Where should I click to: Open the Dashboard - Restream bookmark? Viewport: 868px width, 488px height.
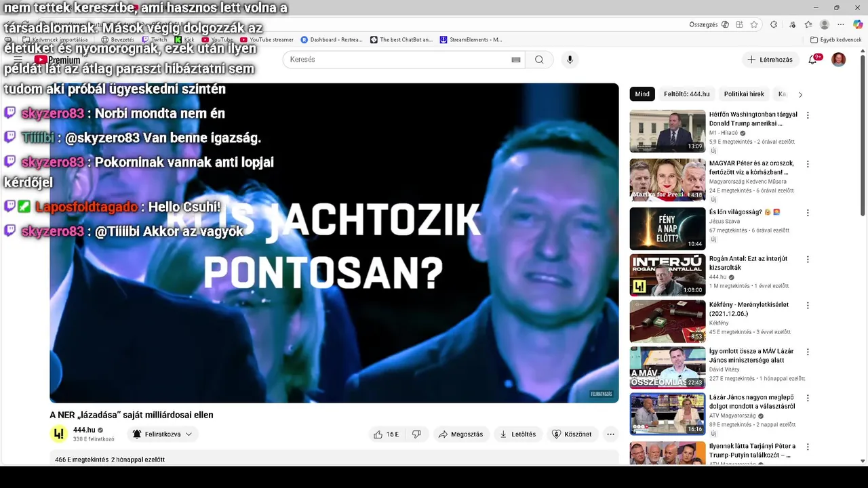coord(332,40)
